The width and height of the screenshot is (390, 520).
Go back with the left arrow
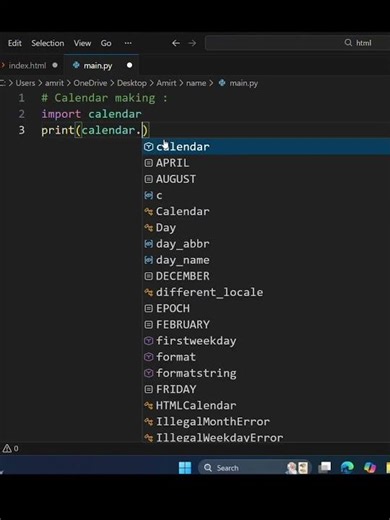176,43
